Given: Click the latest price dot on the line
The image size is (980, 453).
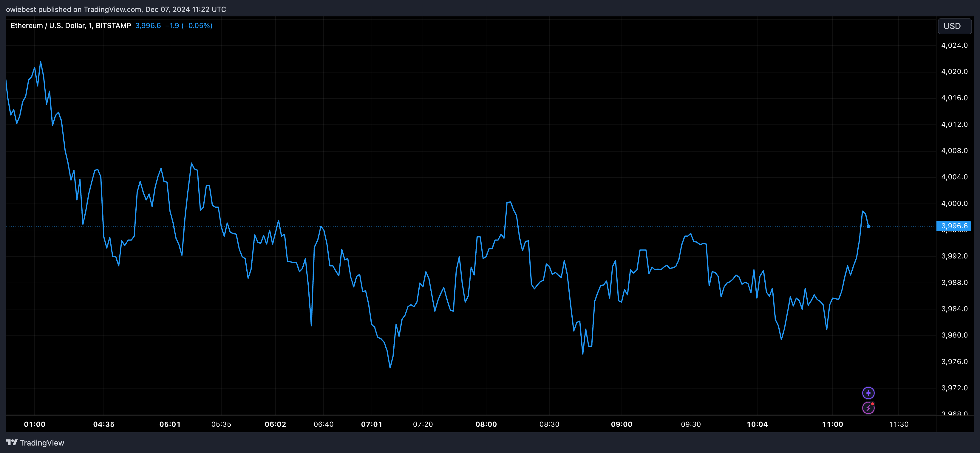Looking at the screenshot, I should click(x=868, y=226).
